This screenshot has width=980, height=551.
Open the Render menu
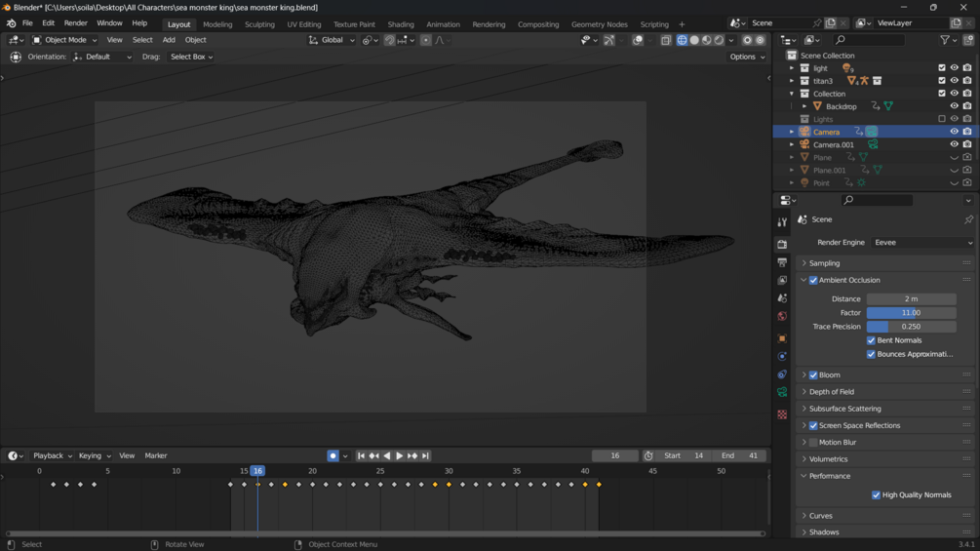[x=75, y=23]
